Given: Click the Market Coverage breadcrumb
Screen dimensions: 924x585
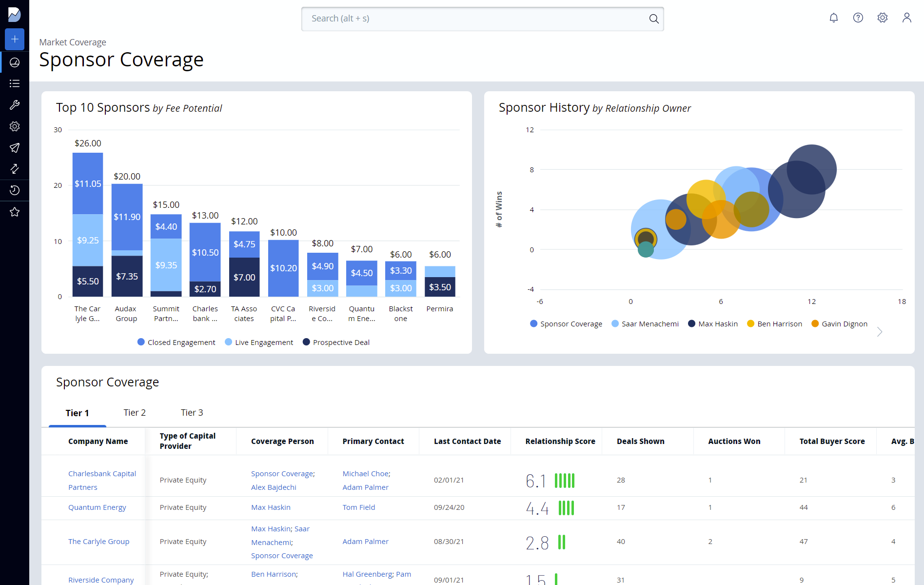Looking at the screenshot, I should point(73,42).
